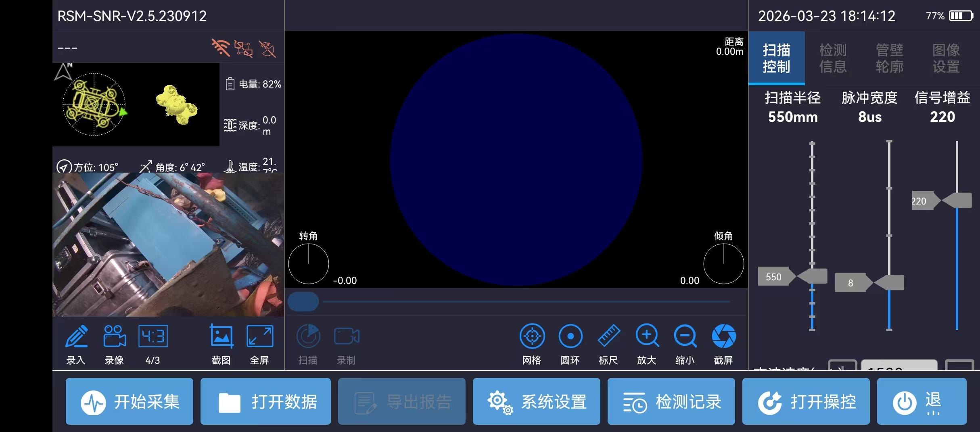Open the 管壁轮廓 tab
Viewport: 980px width, 432px height.
(889, 58)
